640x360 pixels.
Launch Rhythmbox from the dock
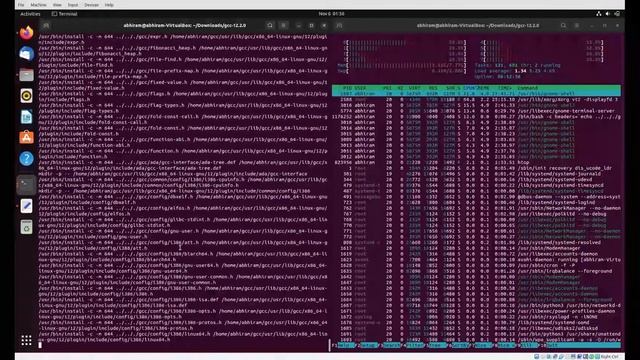(27, 96)
